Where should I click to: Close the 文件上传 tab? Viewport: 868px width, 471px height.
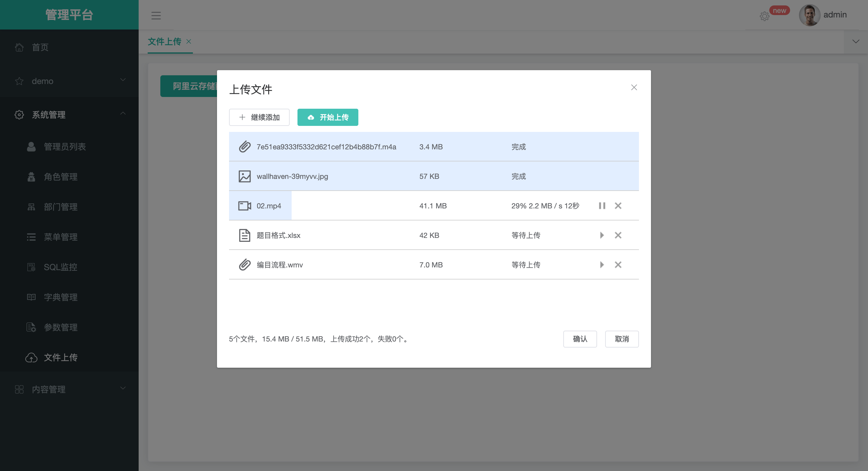click(x=189, y=42)
